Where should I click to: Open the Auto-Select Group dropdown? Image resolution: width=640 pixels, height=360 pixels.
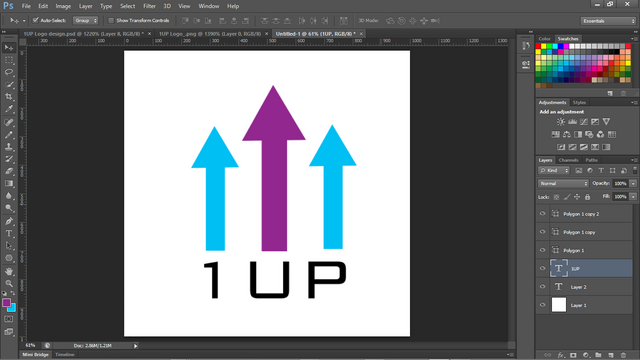[x=85, y=20]
